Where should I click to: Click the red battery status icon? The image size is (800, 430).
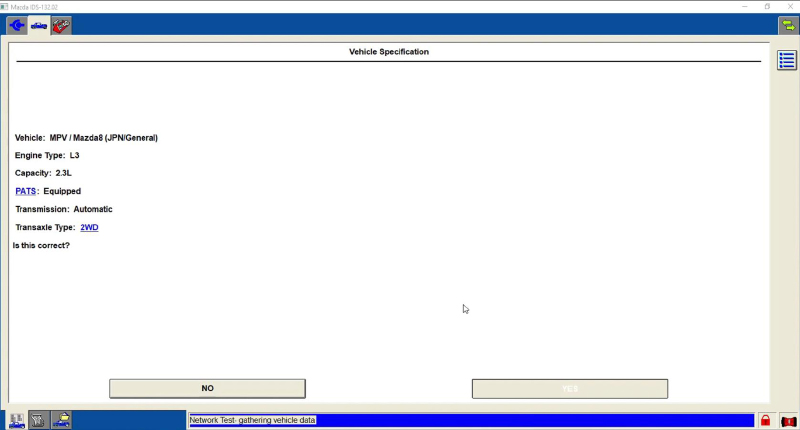pos(788,421)
